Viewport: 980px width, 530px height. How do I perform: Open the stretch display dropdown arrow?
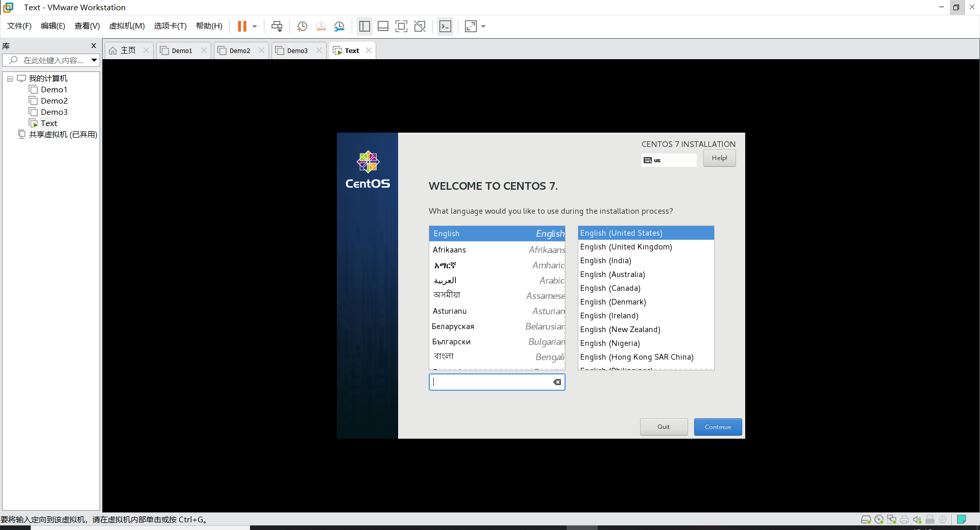483,27
